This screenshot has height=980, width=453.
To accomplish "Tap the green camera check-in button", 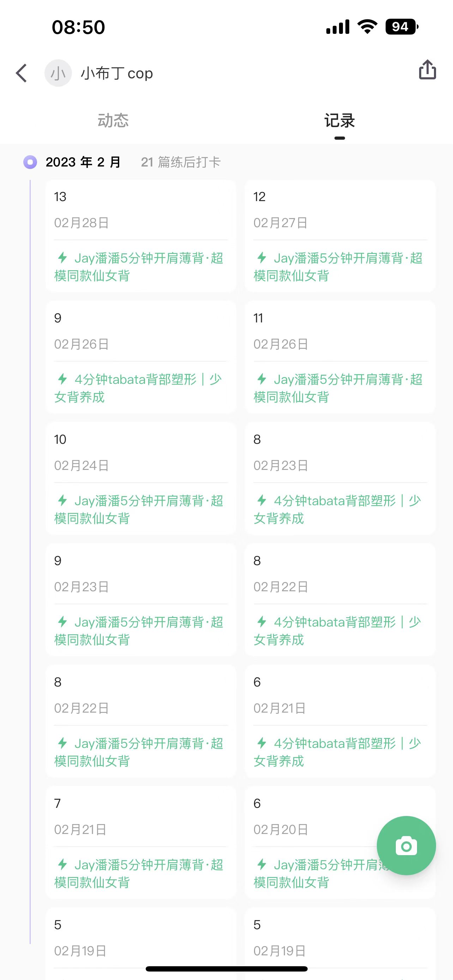I will pyautogui.click(x=406, y=845).
